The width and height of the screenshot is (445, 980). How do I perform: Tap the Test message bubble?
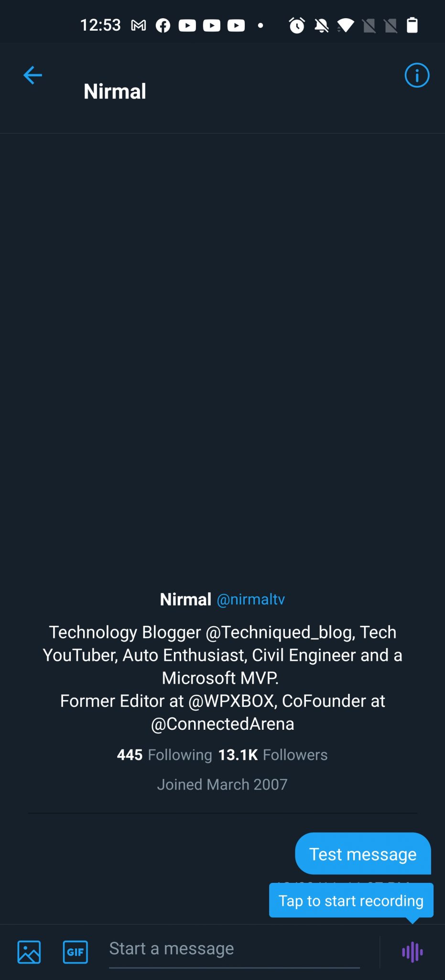pos(363,854)
